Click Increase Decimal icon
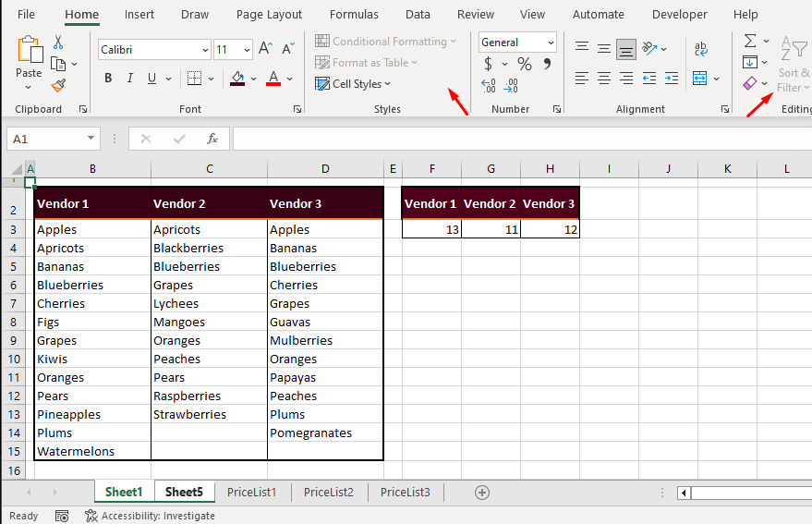The height and width of the screenshot is (524, 812). (488, 86)
